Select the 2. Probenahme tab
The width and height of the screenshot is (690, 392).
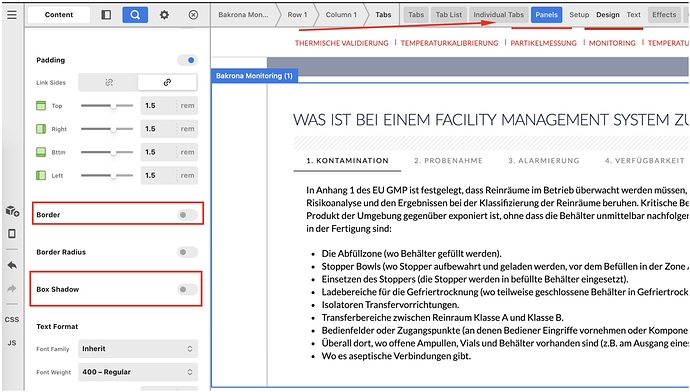click(448, 161)
